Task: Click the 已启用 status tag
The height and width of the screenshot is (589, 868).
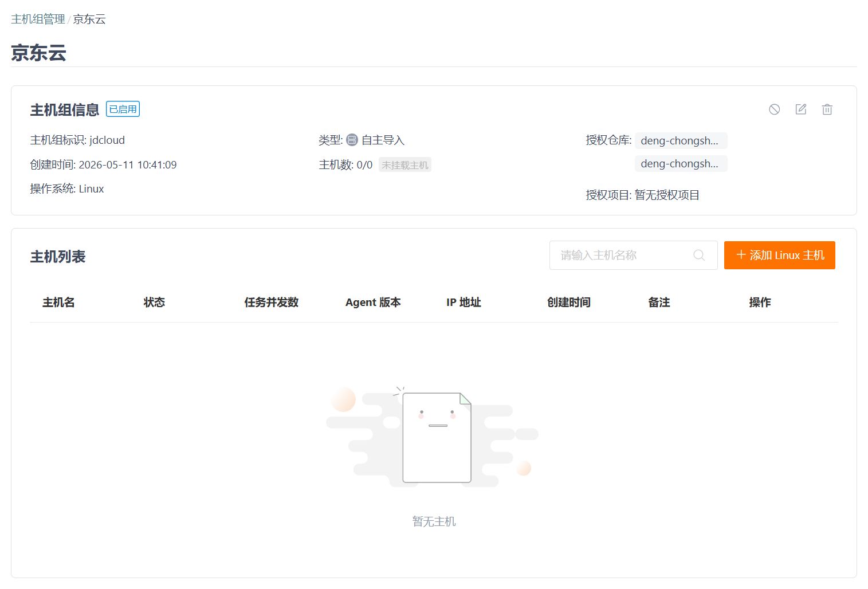Action: pyautogui.click(x=123, y=109)
